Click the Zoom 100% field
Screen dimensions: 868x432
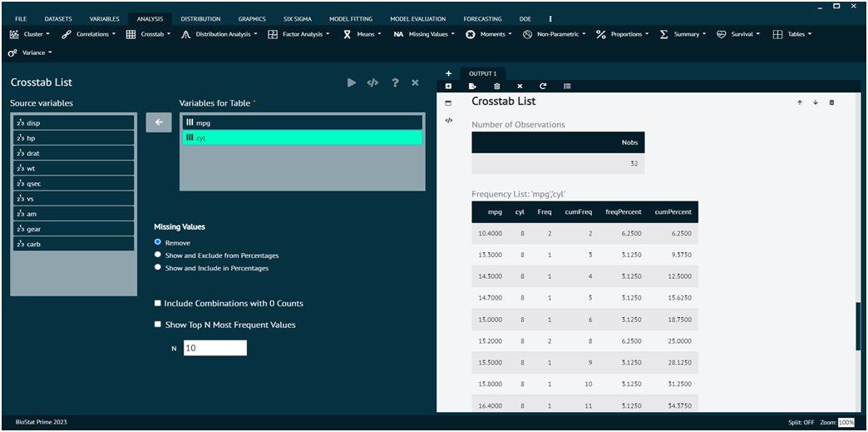coord(846,423)
